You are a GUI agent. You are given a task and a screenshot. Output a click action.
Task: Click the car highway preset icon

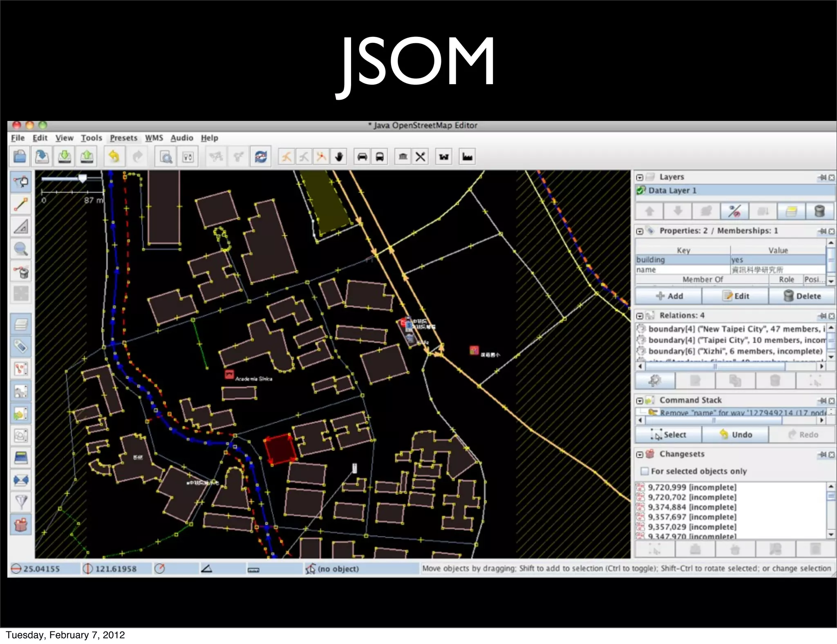362,157
